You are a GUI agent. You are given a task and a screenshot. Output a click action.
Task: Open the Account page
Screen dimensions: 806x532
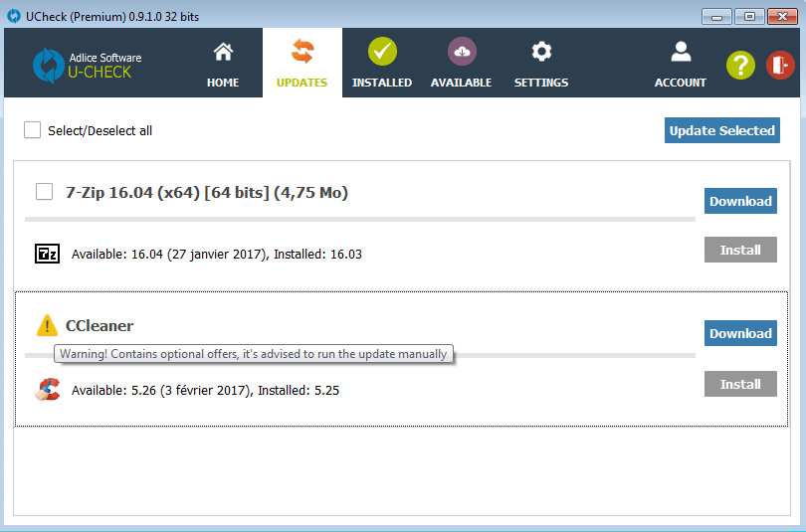(681, 65)
